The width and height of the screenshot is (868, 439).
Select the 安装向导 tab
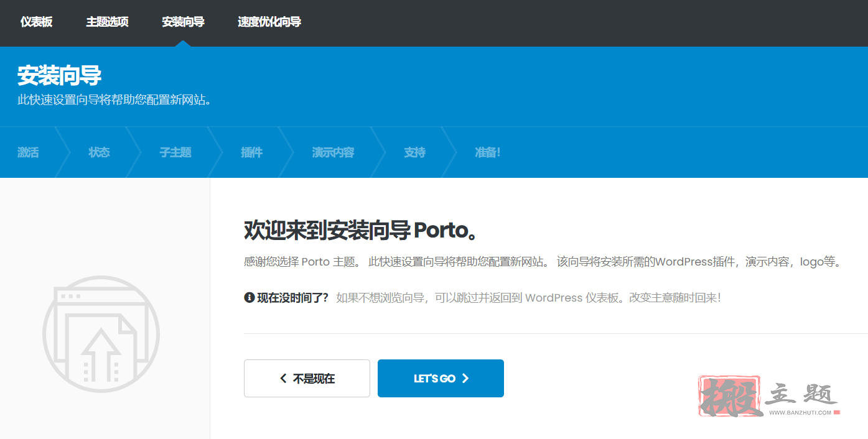coord(183,22)
